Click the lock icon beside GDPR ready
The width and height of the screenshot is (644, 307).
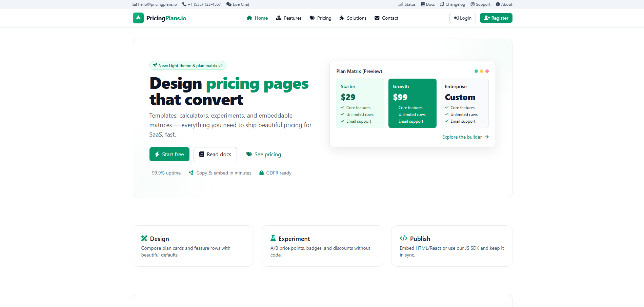(261, 173)
